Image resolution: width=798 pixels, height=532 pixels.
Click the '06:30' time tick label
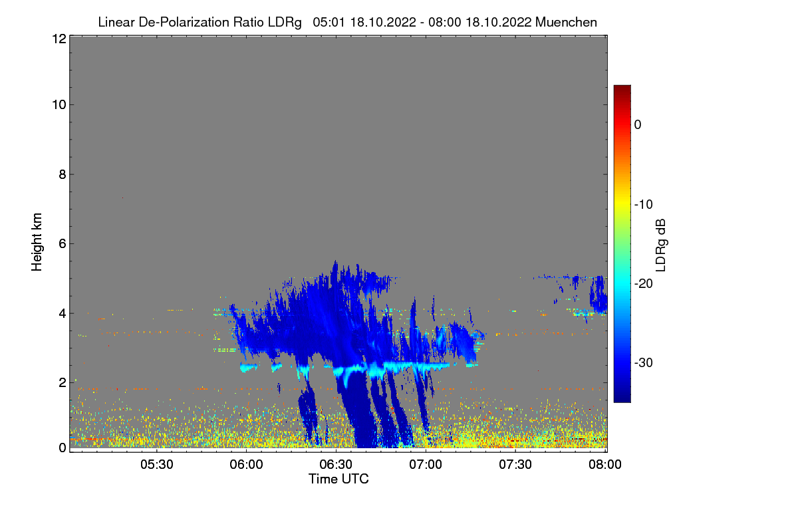pyautogui.click(x=336, y=465)
